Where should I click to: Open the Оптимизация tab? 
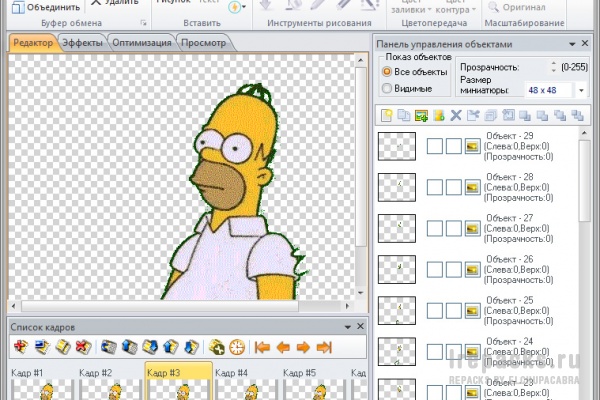coord(142,42)
